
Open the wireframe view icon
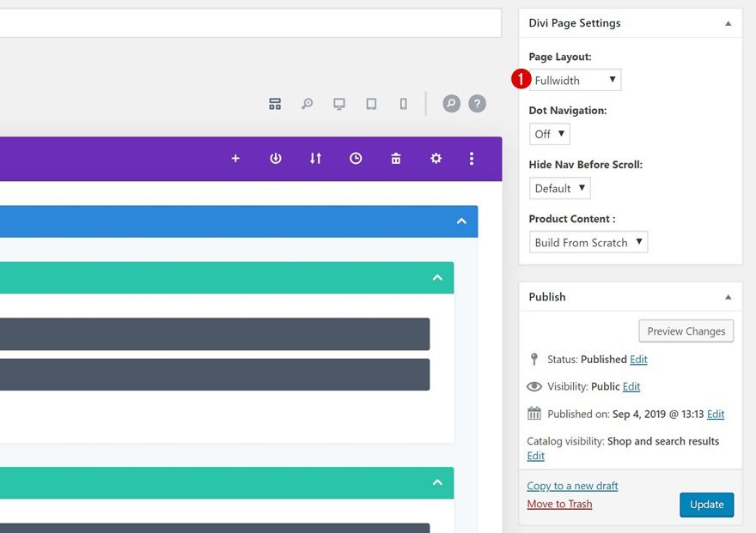coord(275,103)
